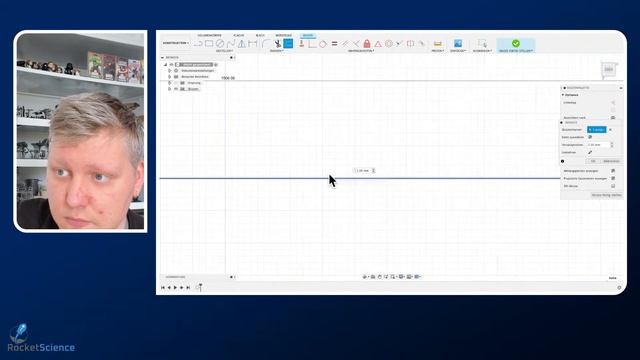Open the Prüfen measure tool
Screen dimensions: 640x360
tap(438, 43)
